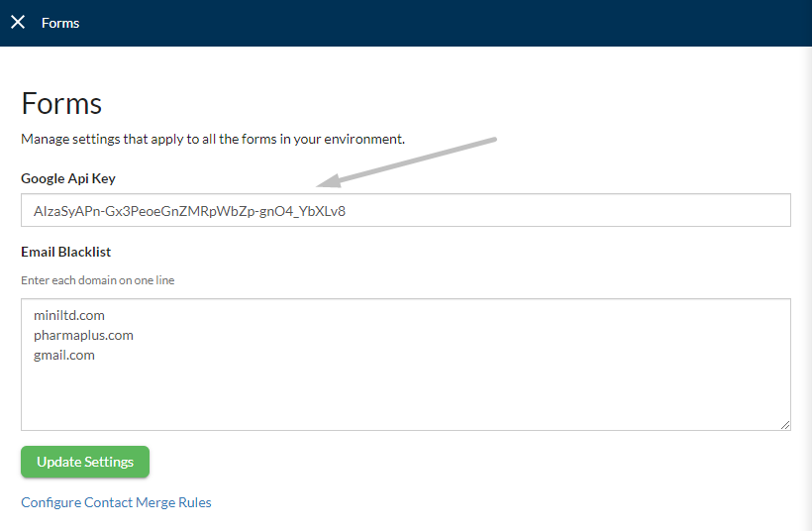Close the Forms panel with the X icon
Screen dimensions: 812x531
(18, 22)
